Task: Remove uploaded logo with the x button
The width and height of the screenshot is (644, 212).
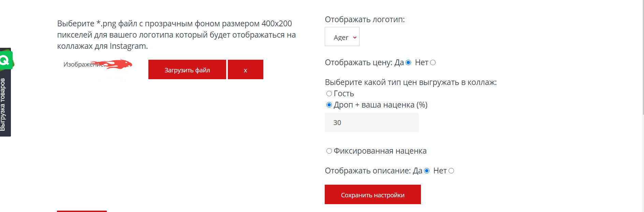Action: coord(245,70)
